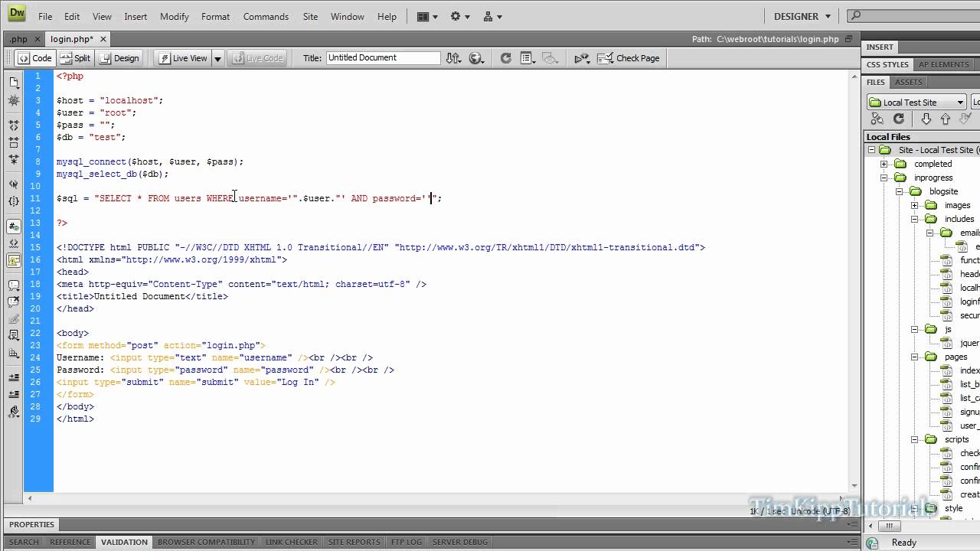Click the Indent Code icon
This screenshot has width=980, height=551.
click(14, 377)
